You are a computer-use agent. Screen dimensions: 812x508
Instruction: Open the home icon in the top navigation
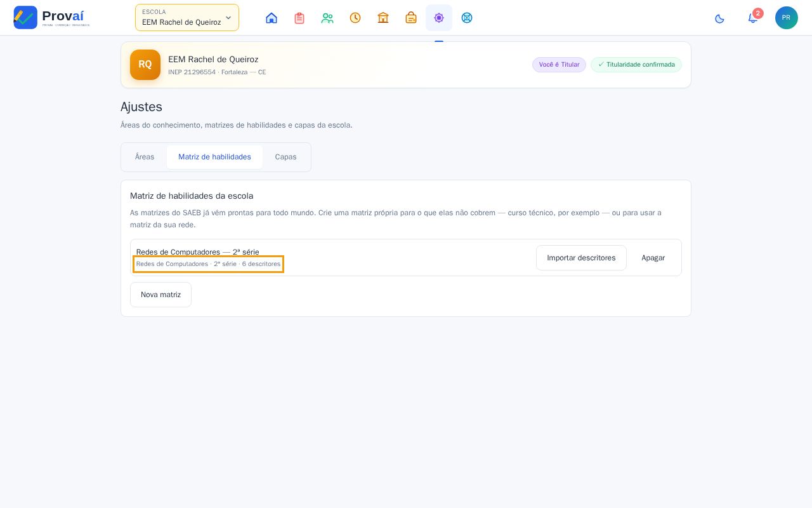(x=272, y=18)
